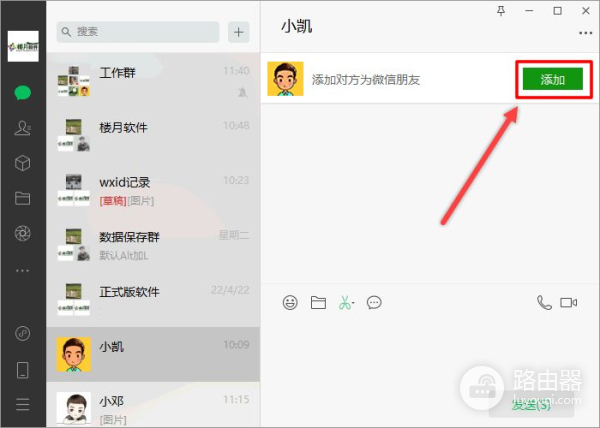The height and width of the screenshot is (428, 600).
Task: Pin the window on top
Action: pyautogui.click(x=501, y=11)
